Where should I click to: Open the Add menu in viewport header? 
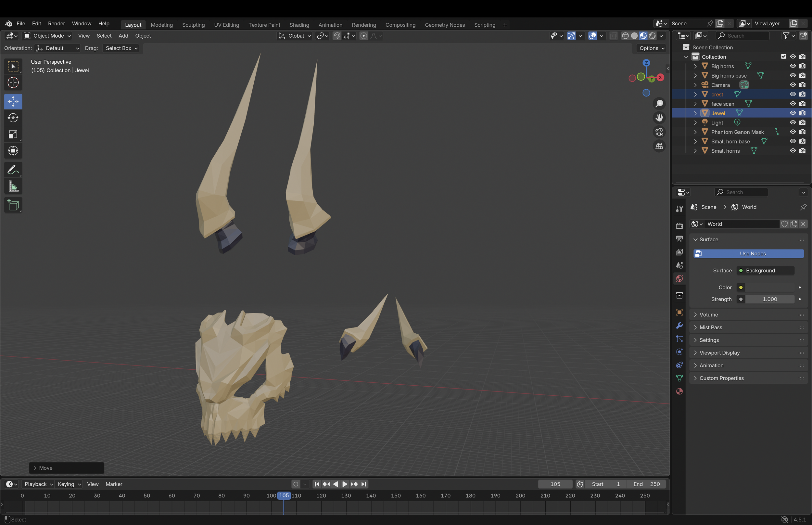tap(123, 36)
